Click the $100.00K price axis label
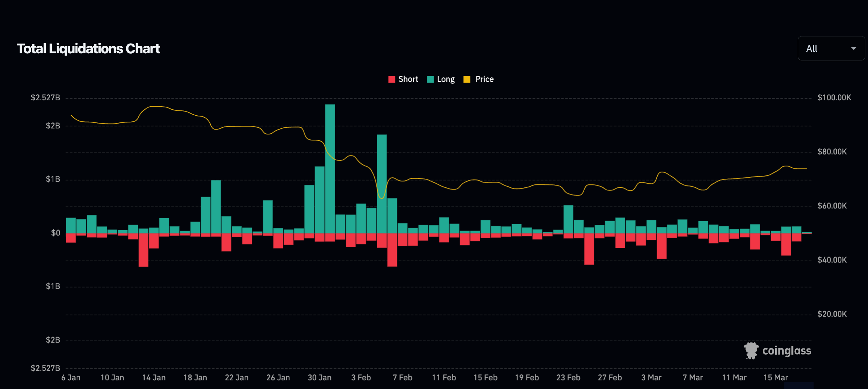Viewport: 868px width, 389px height. coord(834,98)
